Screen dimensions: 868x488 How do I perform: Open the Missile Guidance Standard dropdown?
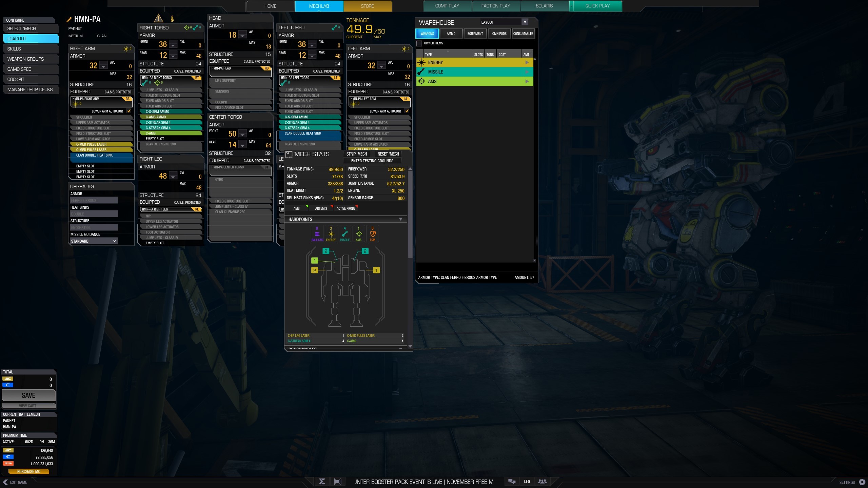(x=94, y=241)
